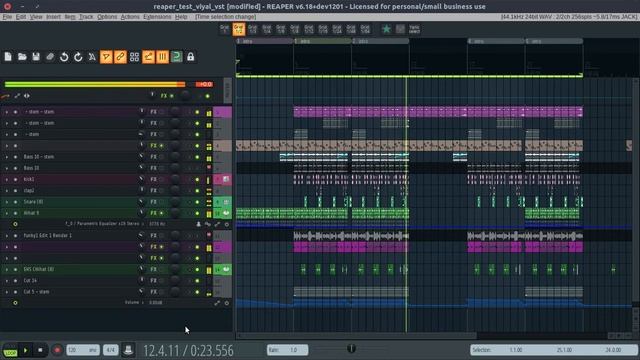Toggle the green dot on the master track
Image resolution: width=640 pixels, height=360 pixels.
[x=207, y=96]
